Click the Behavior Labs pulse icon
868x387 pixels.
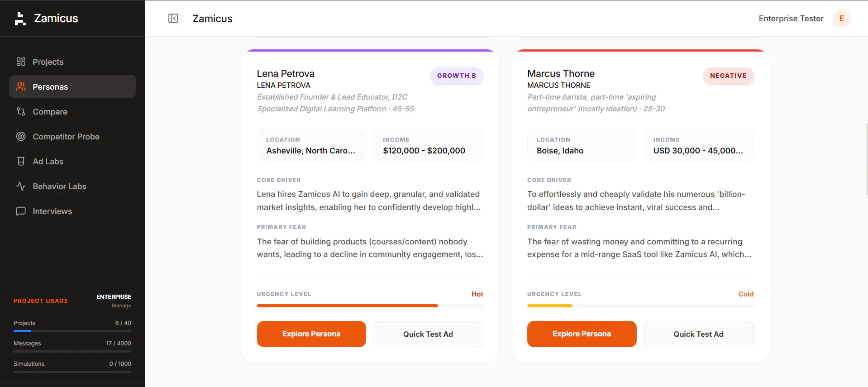21,186
